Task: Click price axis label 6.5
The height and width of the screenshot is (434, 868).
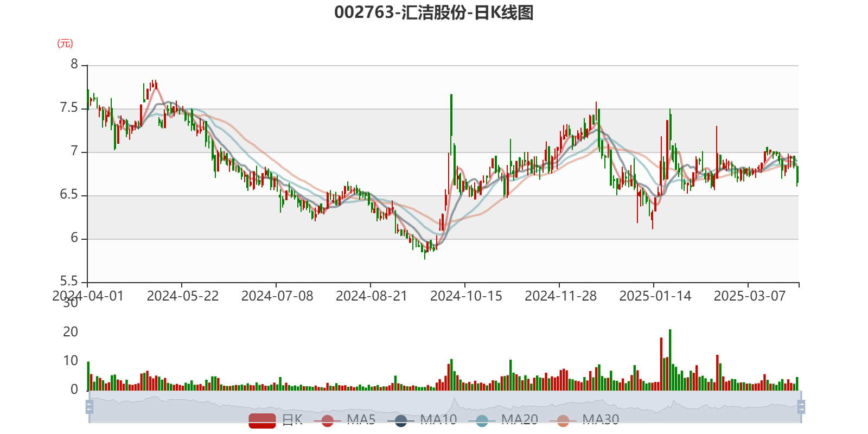Action: [x=69, y=195]
